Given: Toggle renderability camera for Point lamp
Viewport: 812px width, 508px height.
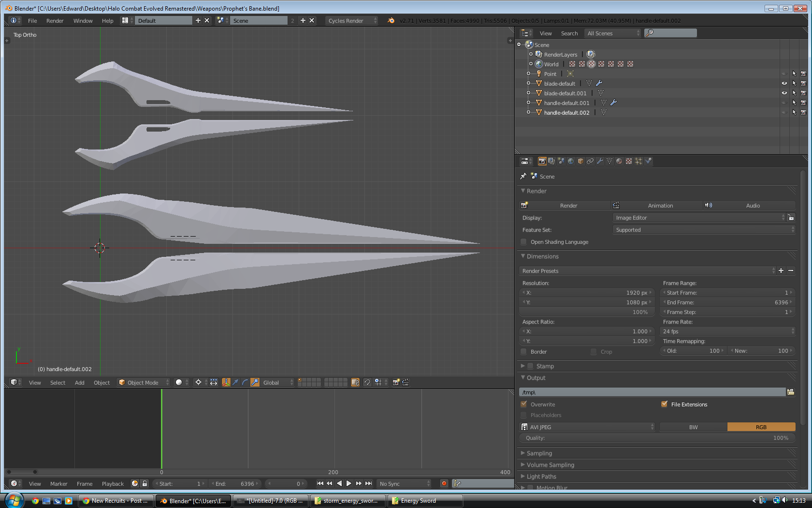Looking at the screenshot, I should pos(803,74).
